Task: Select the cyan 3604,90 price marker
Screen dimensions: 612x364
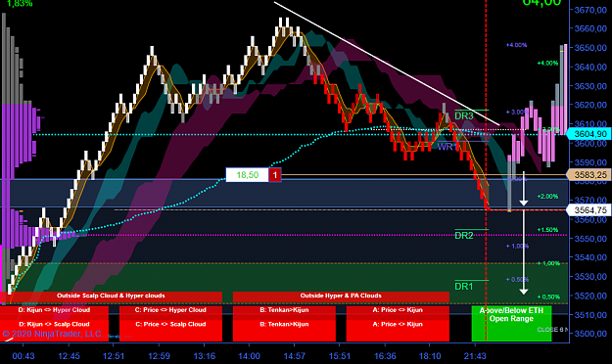Action: coord(588,134)
